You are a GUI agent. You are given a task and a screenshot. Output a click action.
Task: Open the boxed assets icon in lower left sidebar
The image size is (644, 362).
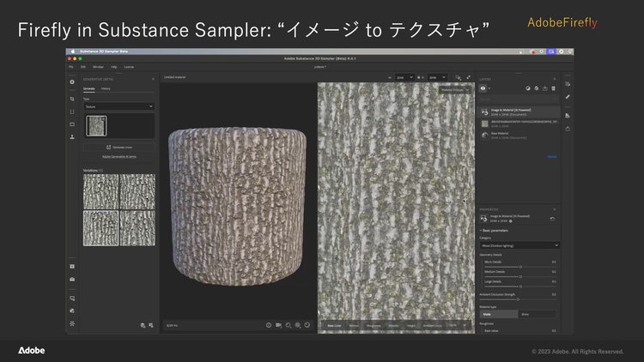point(72,267)
